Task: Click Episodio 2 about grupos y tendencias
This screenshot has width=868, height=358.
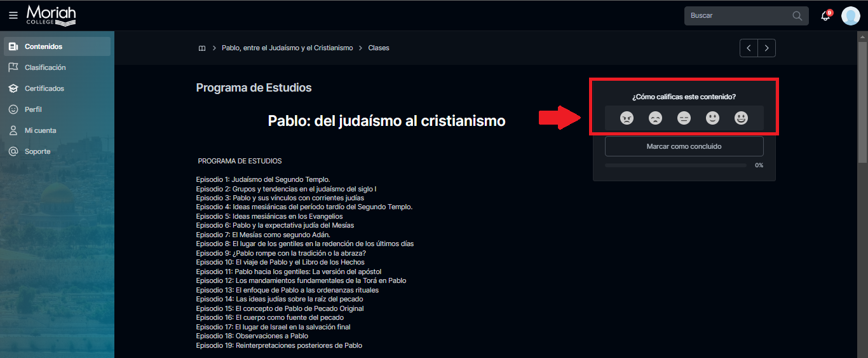Action: tap(286, 189)
